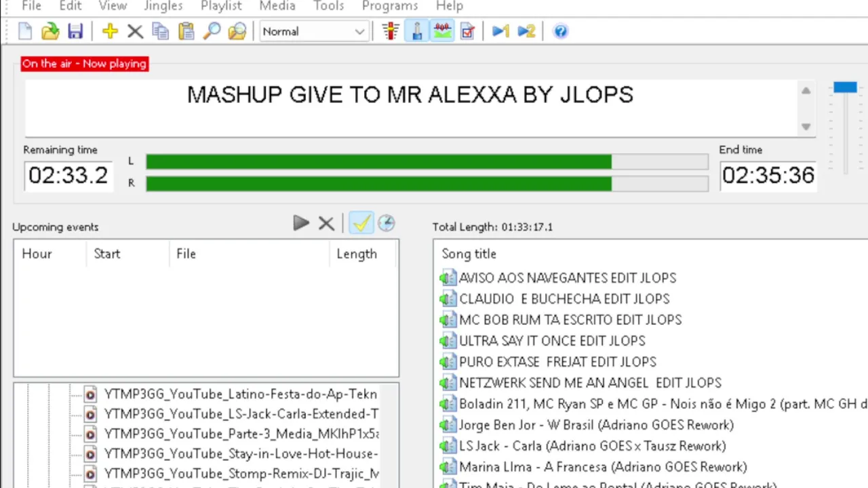
Task: Select Jorge Ben Jor - W Brasil track
Action: [x=596, y=425]
